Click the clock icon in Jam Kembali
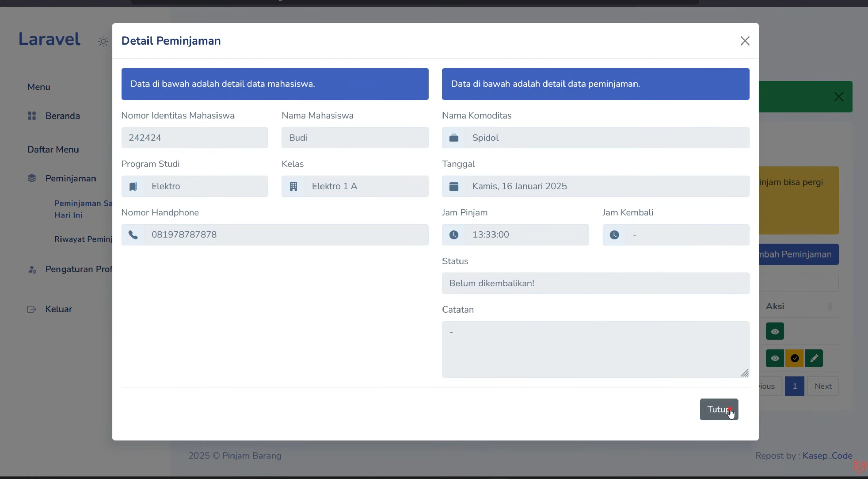This screenshot has height=479, width=868. click(x=614, y=235)
